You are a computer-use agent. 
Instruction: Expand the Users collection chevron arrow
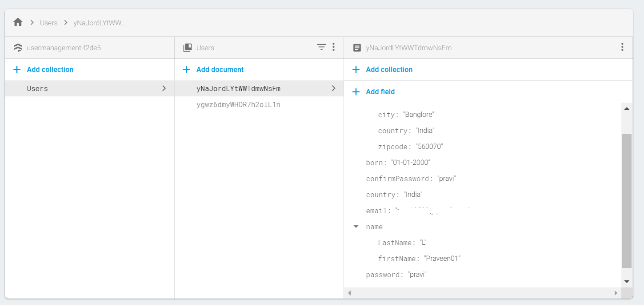164,88
